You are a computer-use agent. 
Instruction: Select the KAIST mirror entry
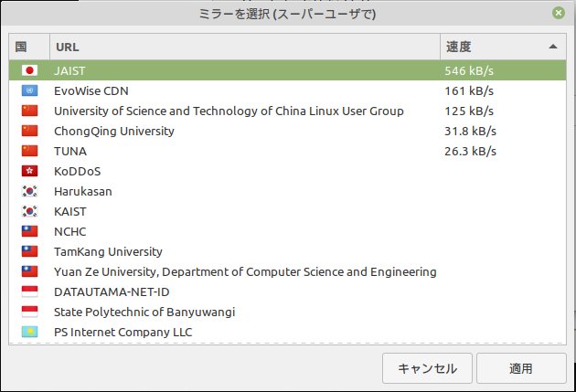click(287, 211)
